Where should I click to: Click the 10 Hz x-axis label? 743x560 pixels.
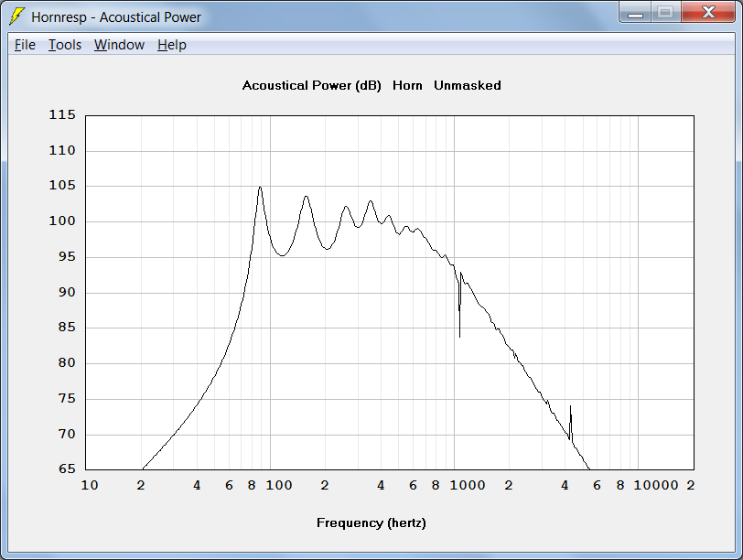pos(90,485)
